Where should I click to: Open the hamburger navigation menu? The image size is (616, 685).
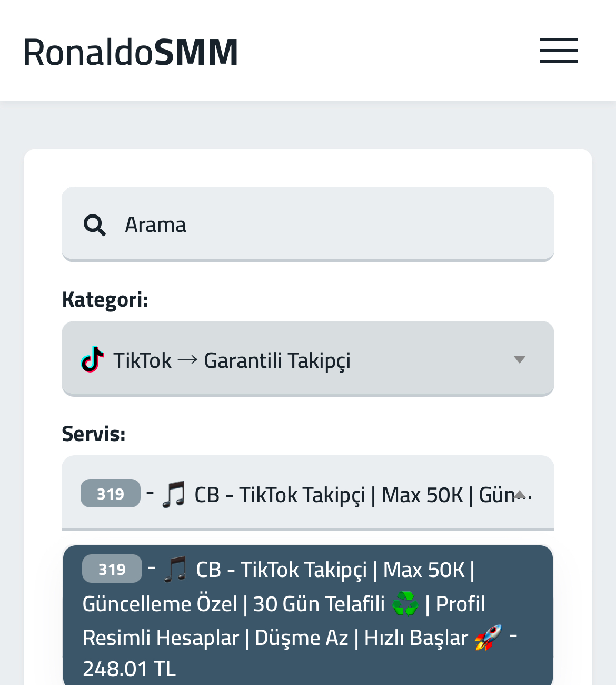(x=558, y=51)
